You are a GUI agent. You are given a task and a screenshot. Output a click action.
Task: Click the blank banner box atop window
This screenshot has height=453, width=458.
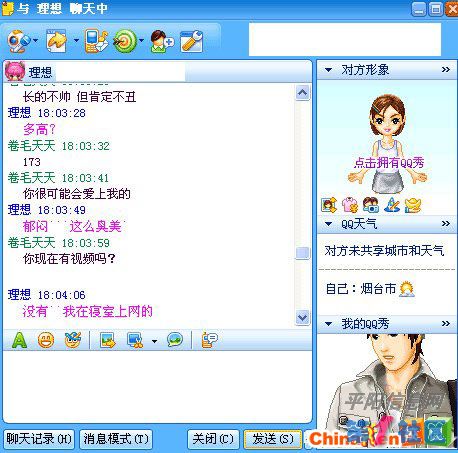click(x=345, y=39)
